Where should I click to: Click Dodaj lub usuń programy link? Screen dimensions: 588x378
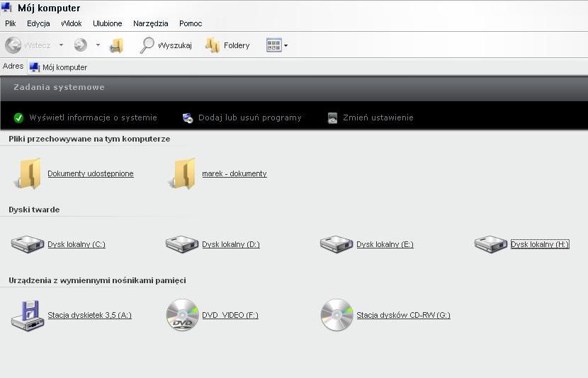point(249,118)
